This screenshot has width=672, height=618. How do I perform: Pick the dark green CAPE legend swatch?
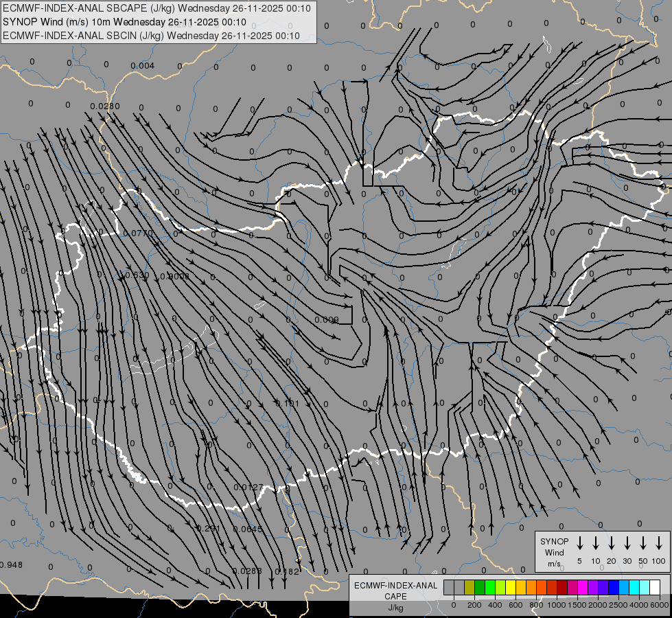(x=480, y=587)
